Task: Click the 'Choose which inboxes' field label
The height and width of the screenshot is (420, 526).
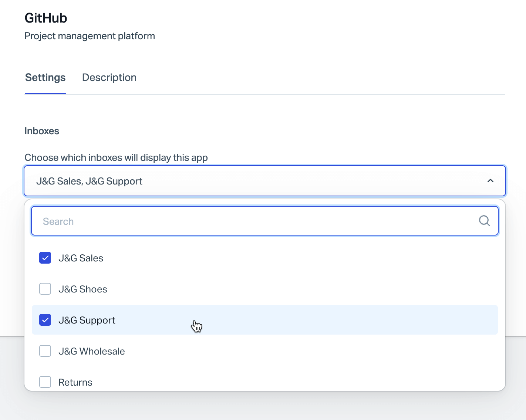Action: (x=116, y=157)
